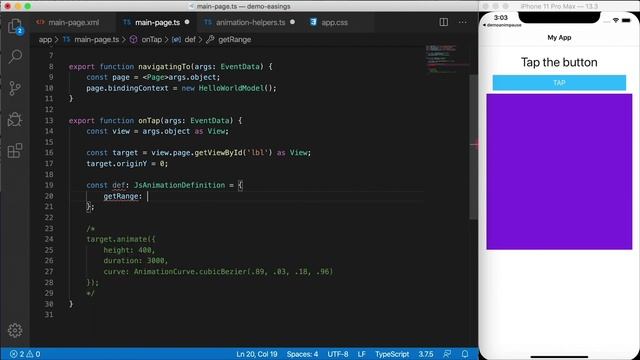
Task: Click duration: 3000 in comment
Action: 134,260
